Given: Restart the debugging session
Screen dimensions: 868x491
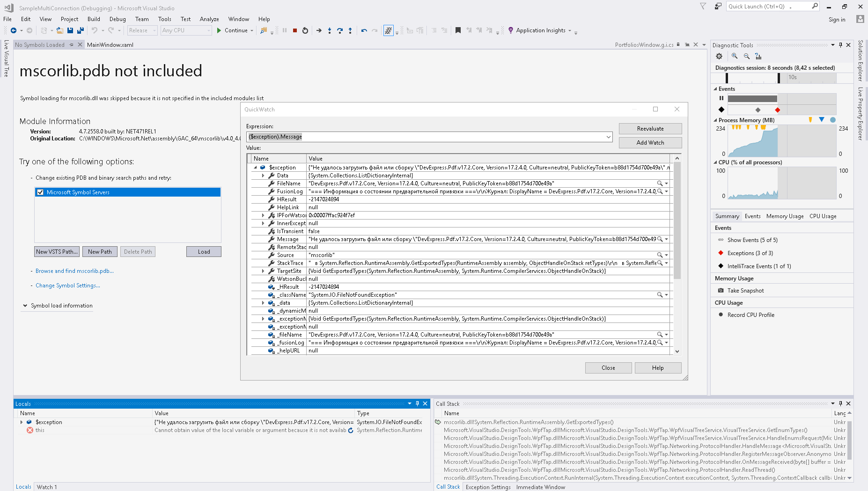Looking at the screenshot, I should (305, 30).
